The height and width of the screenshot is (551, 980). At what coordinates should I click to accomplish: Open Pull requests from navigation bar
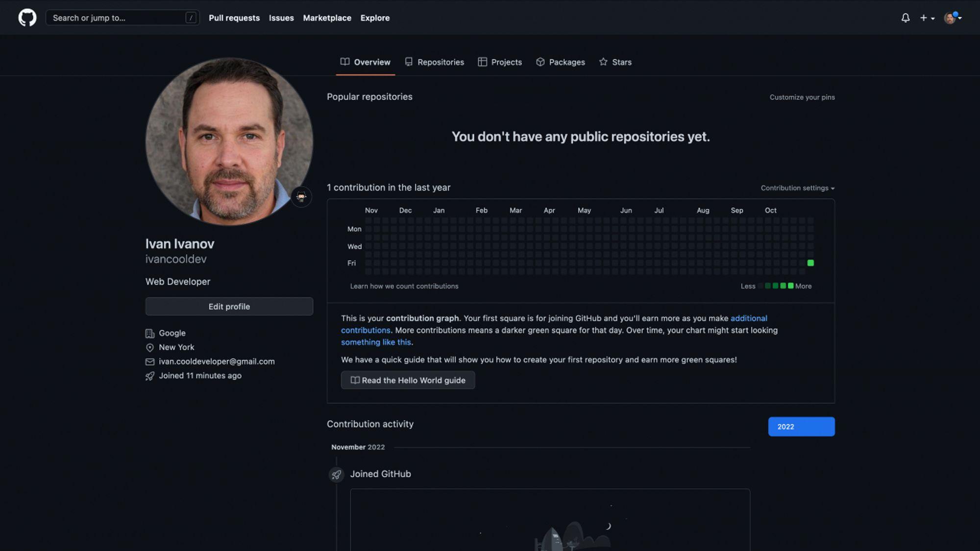[234, 18]
